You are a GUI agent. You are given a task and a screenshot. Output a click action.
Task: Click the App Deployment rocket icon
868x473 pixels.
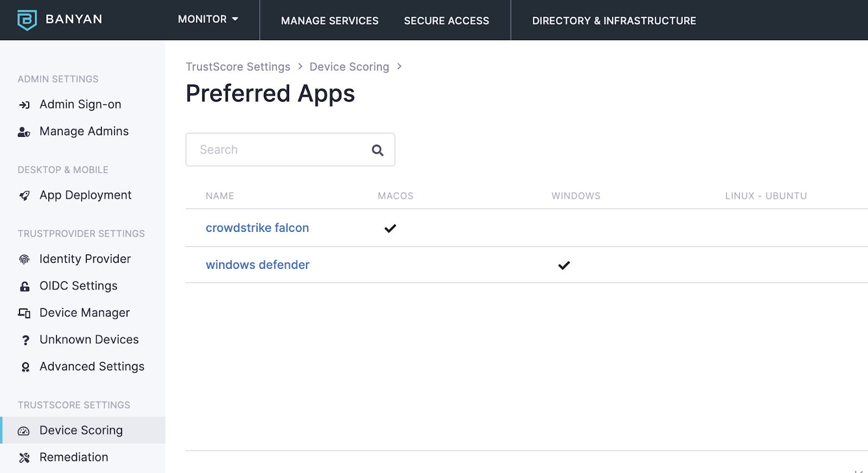pos(24,195)
